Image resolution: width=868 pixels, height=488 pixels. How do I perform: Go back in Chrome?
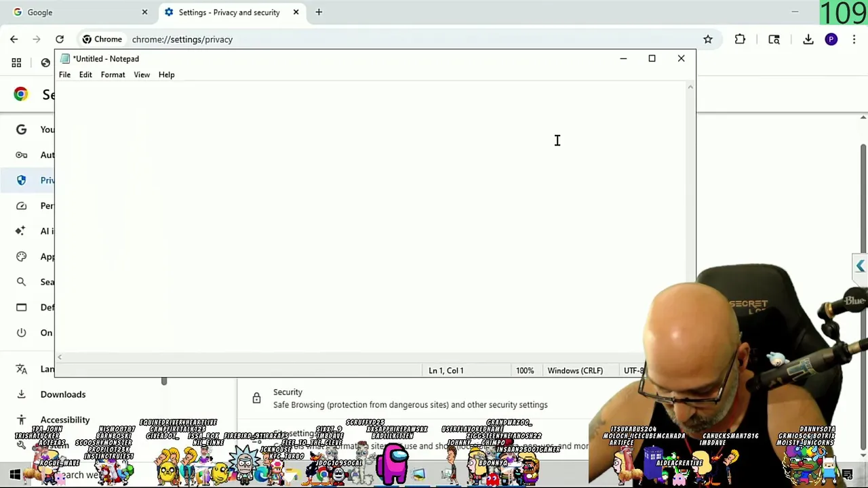[x=14, y=39]
